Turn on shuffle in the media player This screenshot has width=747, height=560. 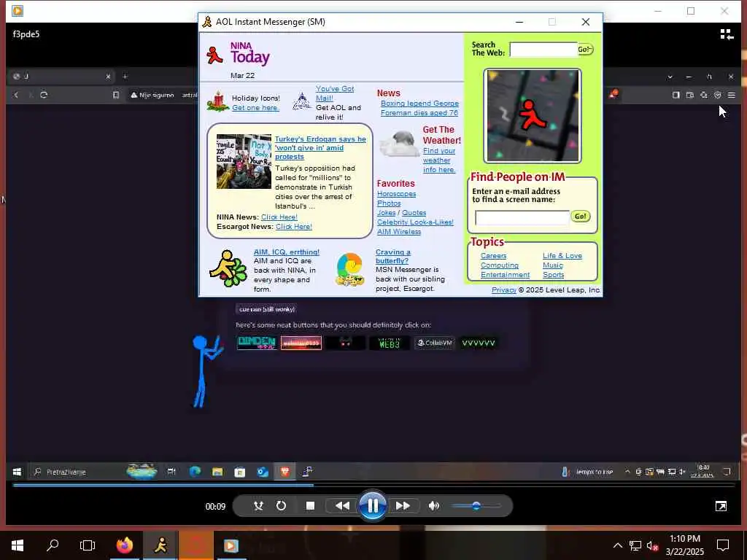[258, 506]
